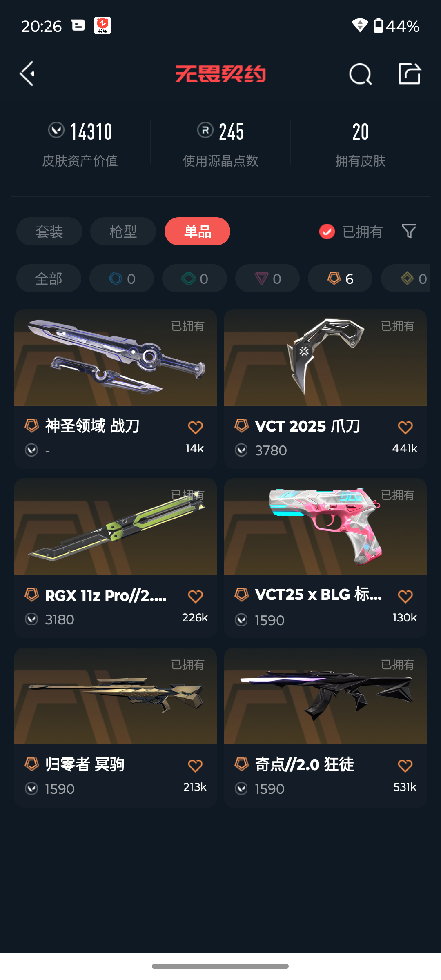441x980 pixels.
Task: Tap heart icon for 归零者 冥驹
Action: tap(195, 766)
